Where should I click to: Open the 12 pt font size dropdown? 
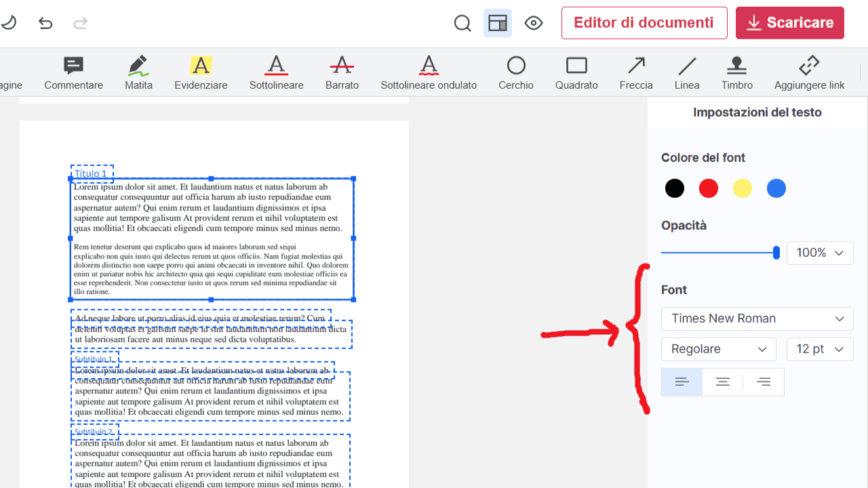click(819, 349)
